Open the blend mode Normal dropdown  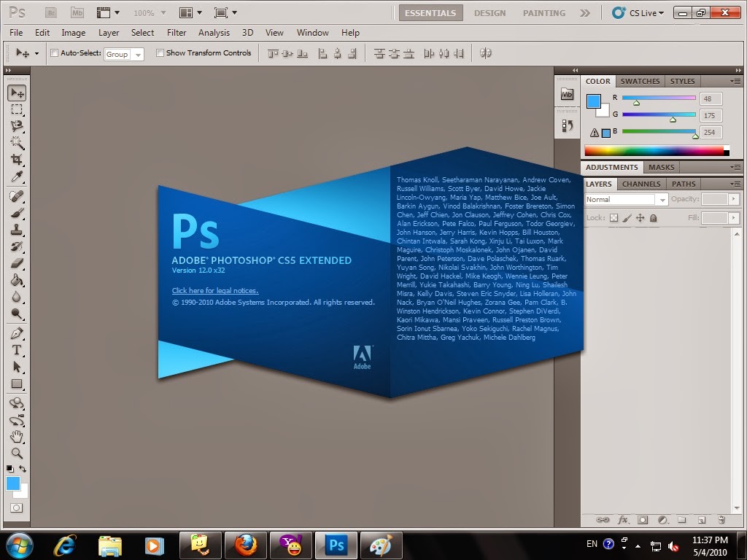coord(626,200)
